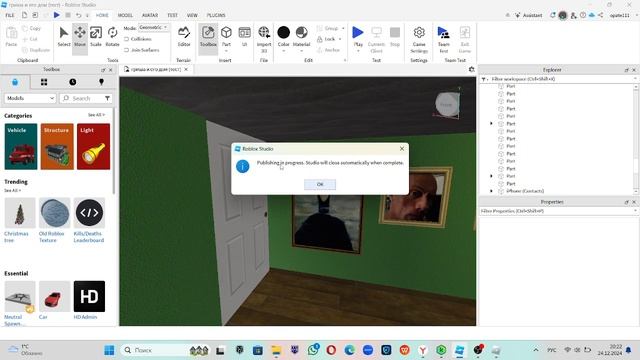Screen dimensions: 640x360
Task: Open the Vehicle category card
Action: 21,147
